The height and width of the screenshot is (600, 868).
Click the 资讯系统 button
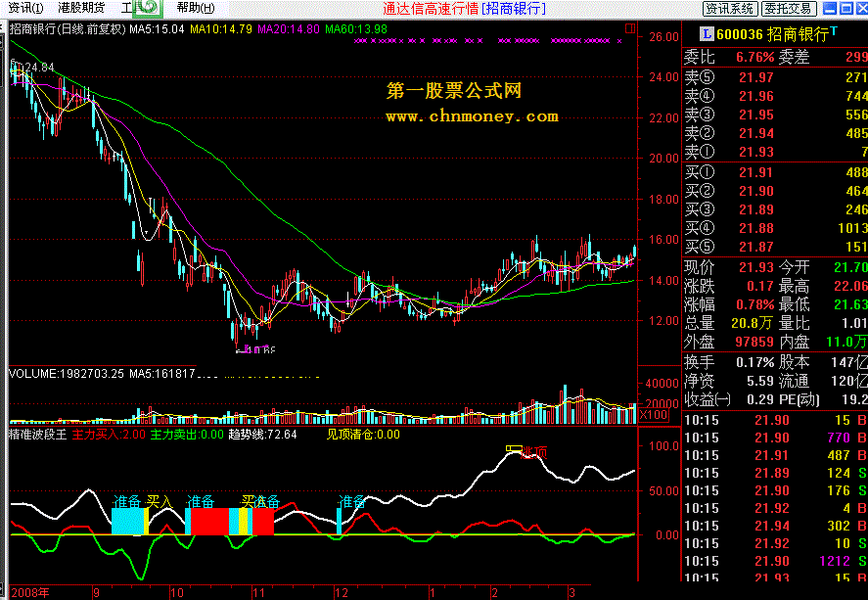[730, 8]
